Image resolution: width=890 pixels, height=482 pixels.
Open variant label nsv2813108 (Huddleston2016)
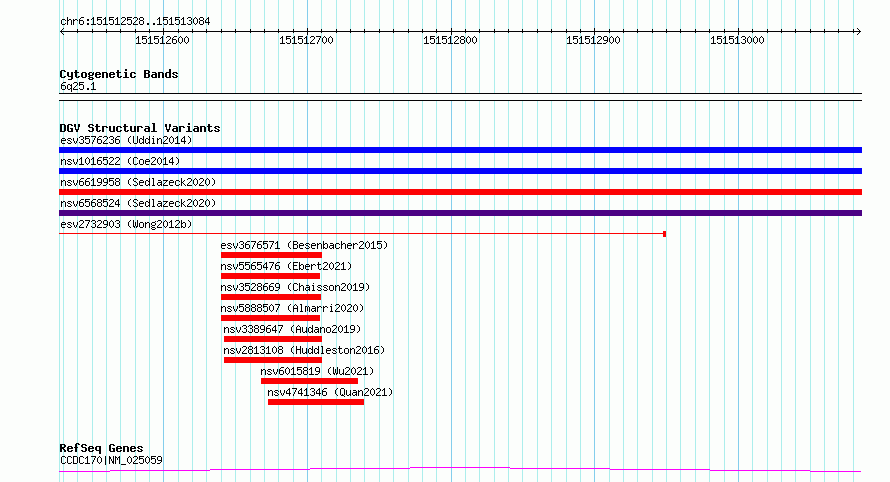(304, 350)
